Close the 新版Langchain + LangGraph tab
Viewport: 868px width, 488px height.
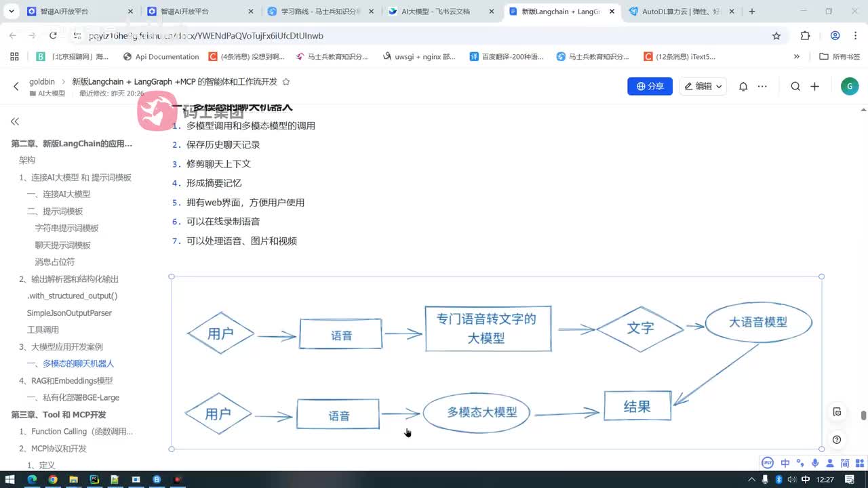point(611,12)
